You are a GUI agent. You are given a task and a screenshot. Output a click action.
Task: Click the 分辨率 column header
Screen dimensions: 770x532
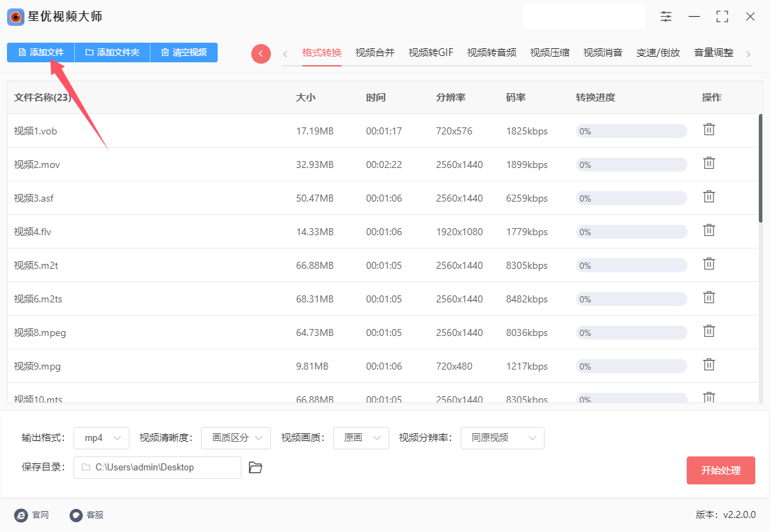click(x=451, y=97)
